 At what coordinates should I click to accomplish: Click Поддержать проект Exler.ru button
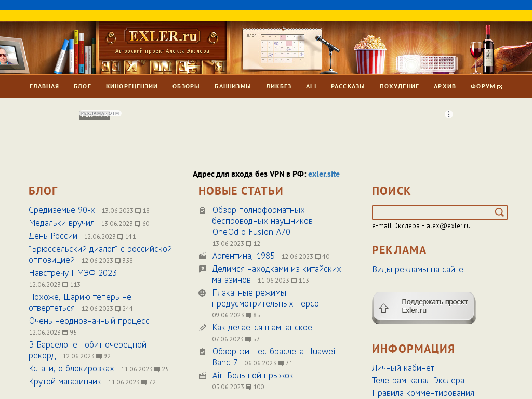click(424, 308)
